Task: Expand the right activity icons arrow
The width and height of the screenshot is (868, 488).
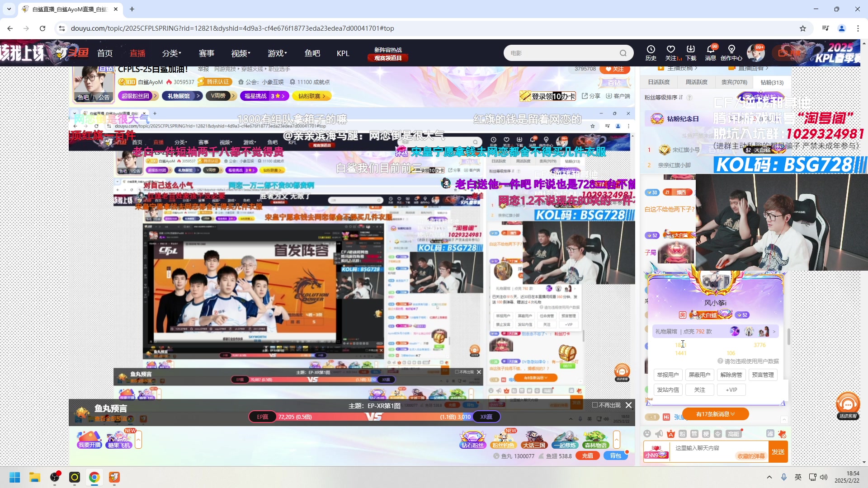Action: [617, 440]
